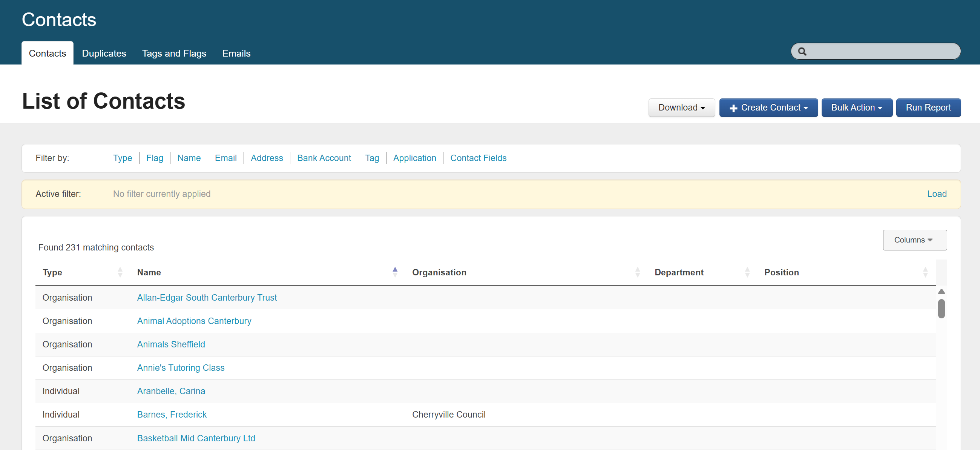The height and width of the screenshot is (450, 980).
Task: Sort by Department using its sort arrows
Action: (x=747, y=272)
